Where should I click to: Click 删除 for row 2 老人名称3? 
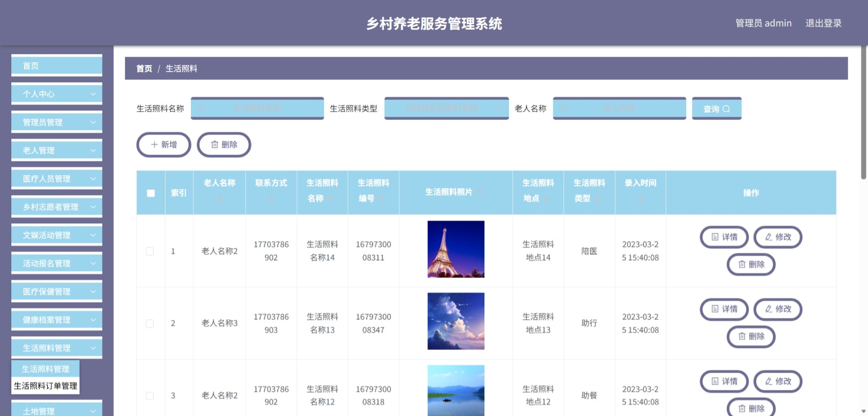[751, 337]
